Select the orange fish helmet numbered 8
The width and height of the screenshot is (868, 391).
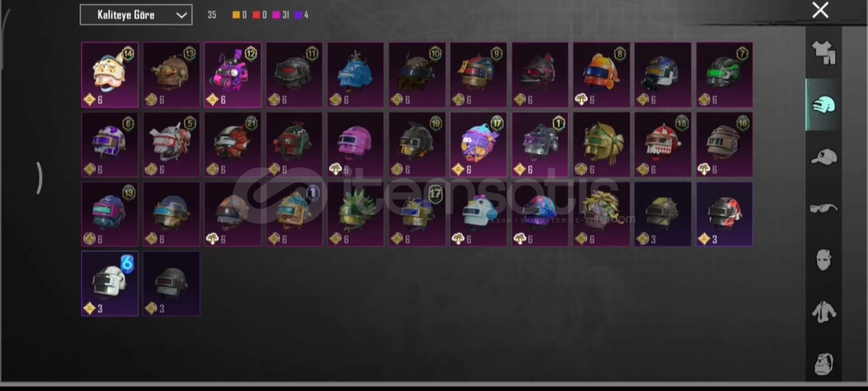point(601,75)
